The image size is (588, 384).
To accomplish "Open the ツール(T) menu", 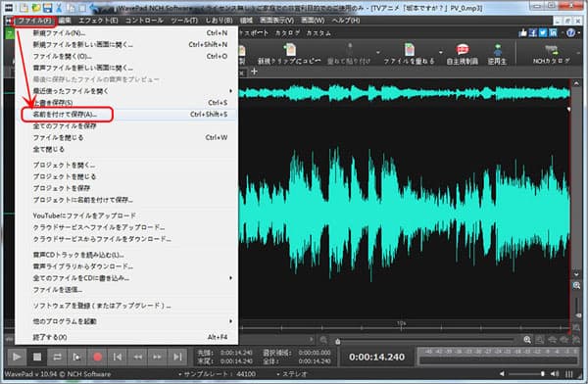I will click(184, 21).
